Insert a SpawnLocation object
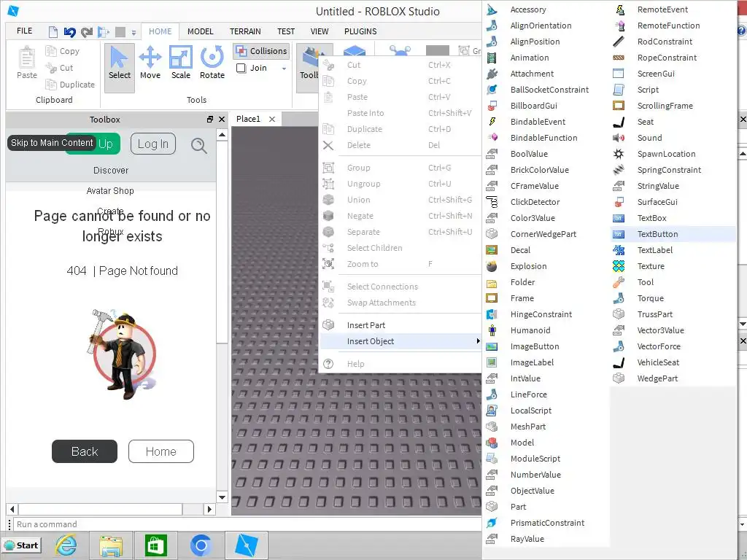Image resolution: width=747 pixels, height=560 pixels. [673, 154]
